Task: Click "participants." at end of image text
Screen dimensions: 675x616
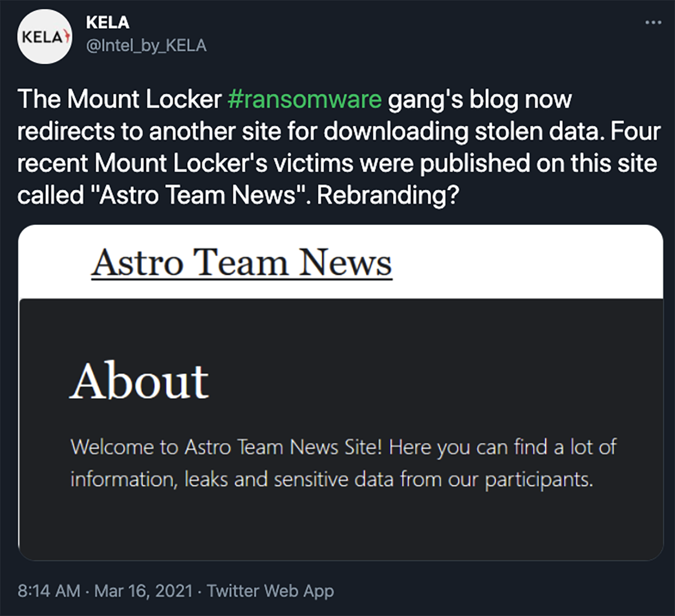Action: [539, 479]
